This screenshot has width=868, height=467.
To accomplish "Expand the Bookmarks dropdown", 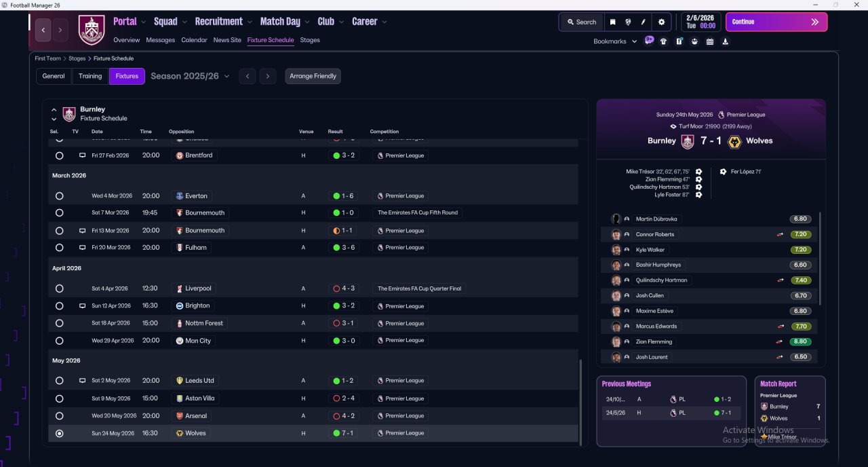I will tap(615, 41).
